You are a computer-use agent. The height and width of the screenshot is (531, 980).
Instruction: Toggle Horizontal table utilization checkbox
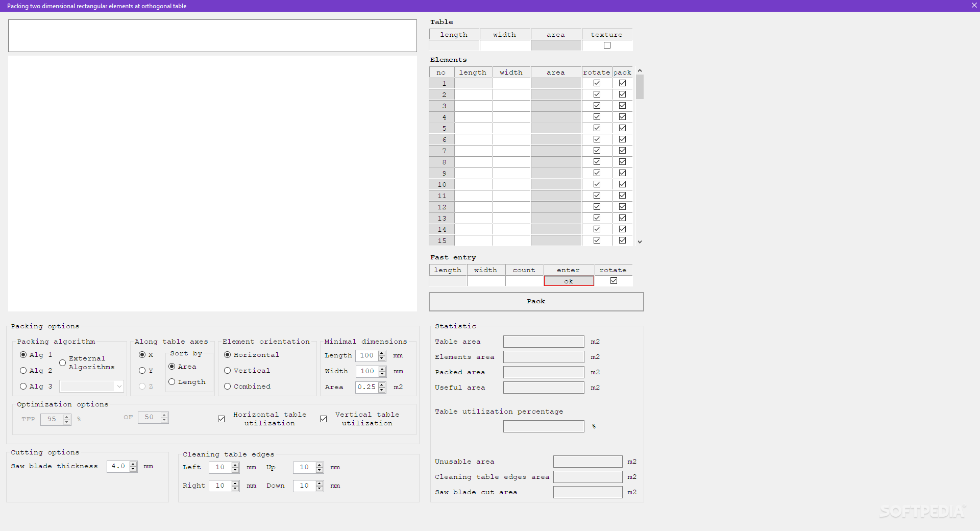[221, 419]
